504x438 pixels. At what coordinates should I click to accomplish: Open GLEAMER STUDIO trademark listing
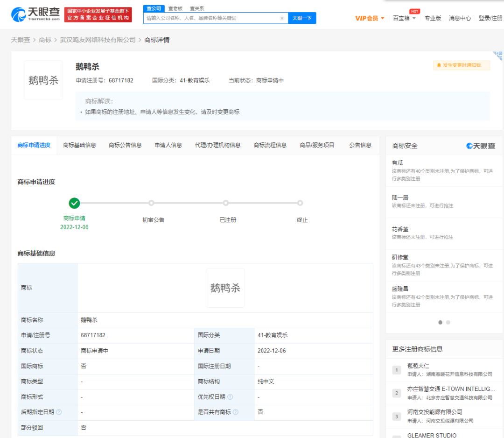coord(432,435)
